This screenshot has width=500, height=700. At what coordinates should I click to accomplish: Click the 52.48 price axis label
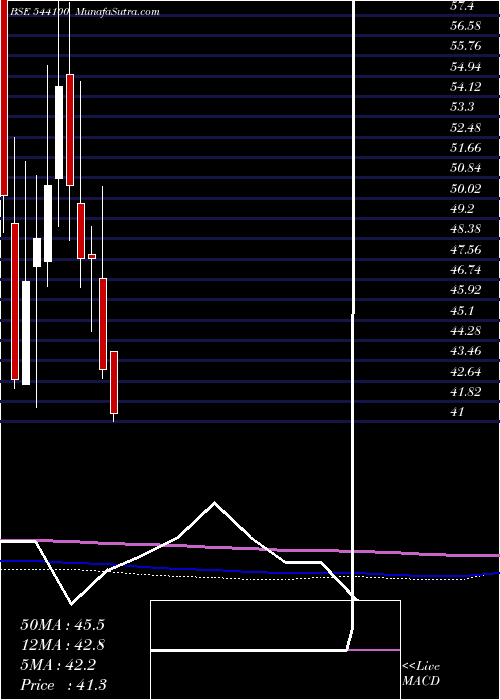(x=466, y=128)
